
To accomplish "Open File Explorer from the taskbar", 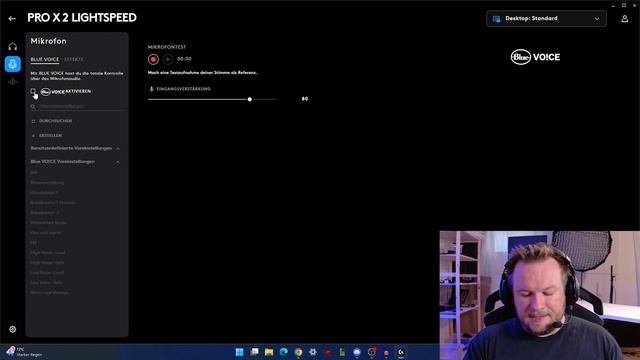I will click(x=269, y=352).
